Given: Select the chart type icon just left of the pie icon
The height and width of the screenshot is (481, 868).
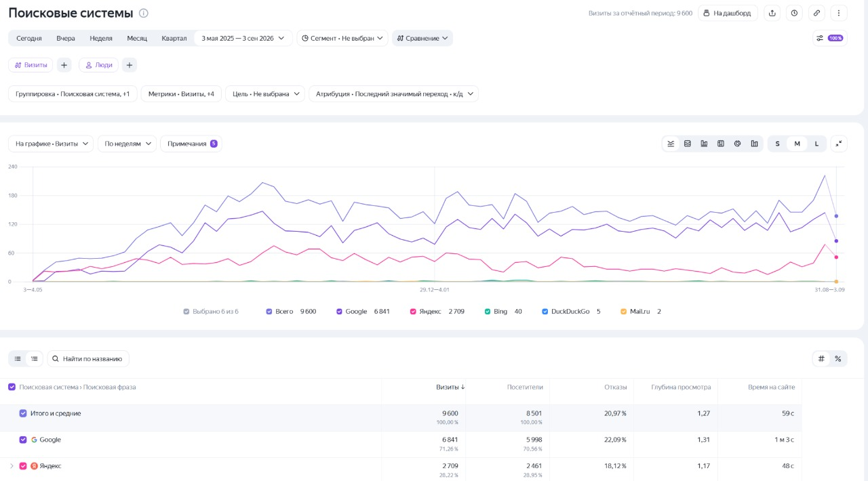Looking at the screenshot, I should click(721, 144).
